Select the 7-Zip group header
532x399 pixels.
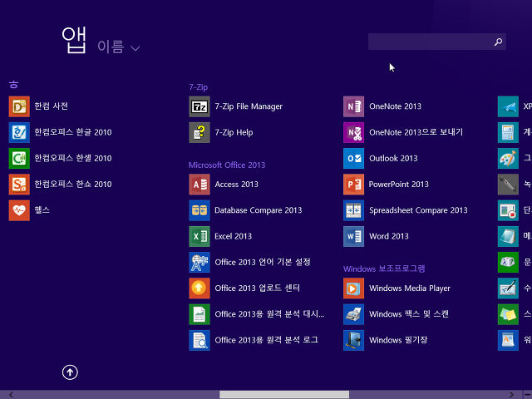click(198, 87)
